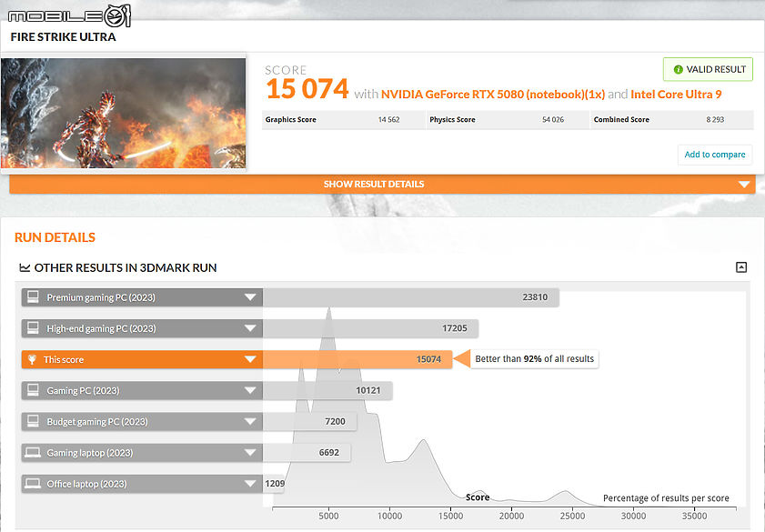Click the Show Result Details bar
The height and width of the screenshot is (532, 765).
click(382, 185)
